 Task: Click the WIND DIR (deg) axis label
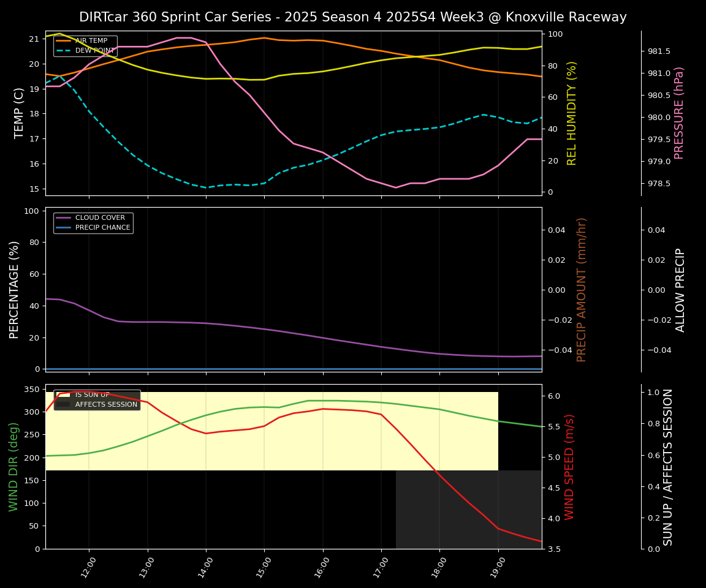point(13,466)
